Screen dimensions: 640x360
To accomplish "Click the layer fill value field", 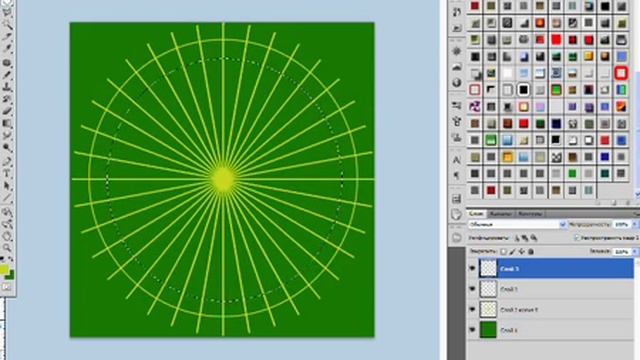I will 622,252.
